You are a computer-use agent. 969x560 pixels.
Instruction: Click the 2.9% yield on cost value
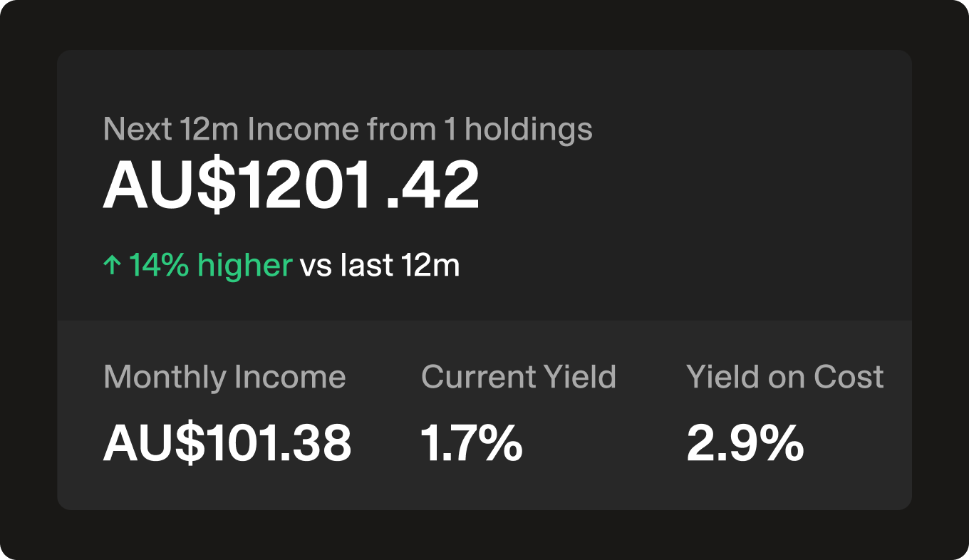(x=745, y=442)
